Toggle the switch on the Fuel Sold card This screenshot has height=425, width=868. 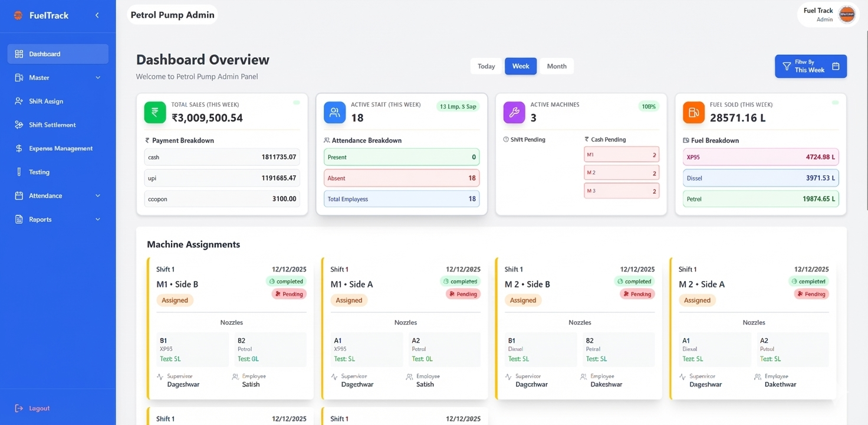pyautogui.click(x=836, y=102)
